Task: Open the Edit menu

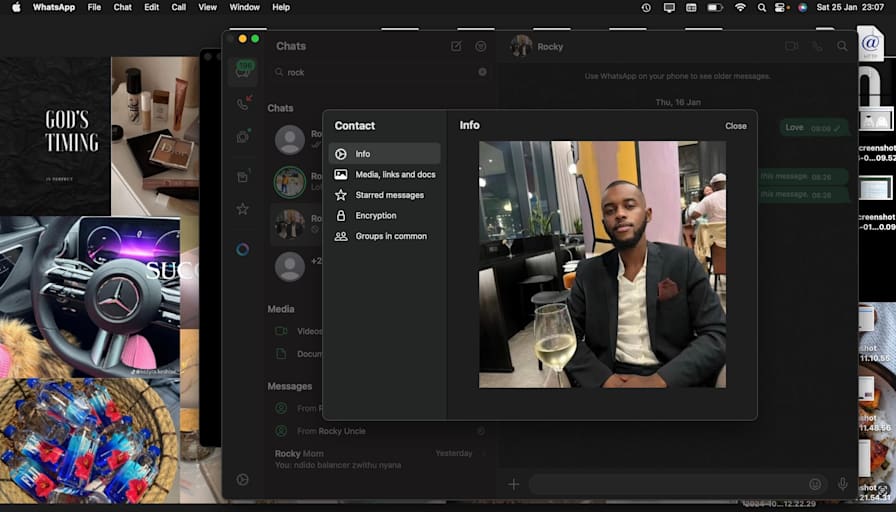Action: pos(151,7)
